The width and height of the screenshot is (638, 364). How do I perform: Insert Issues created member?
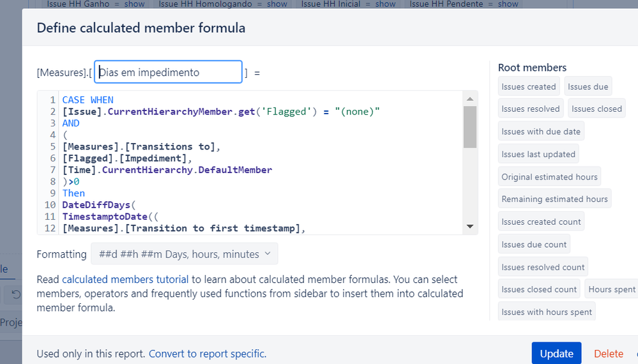[x=529, y=87]
